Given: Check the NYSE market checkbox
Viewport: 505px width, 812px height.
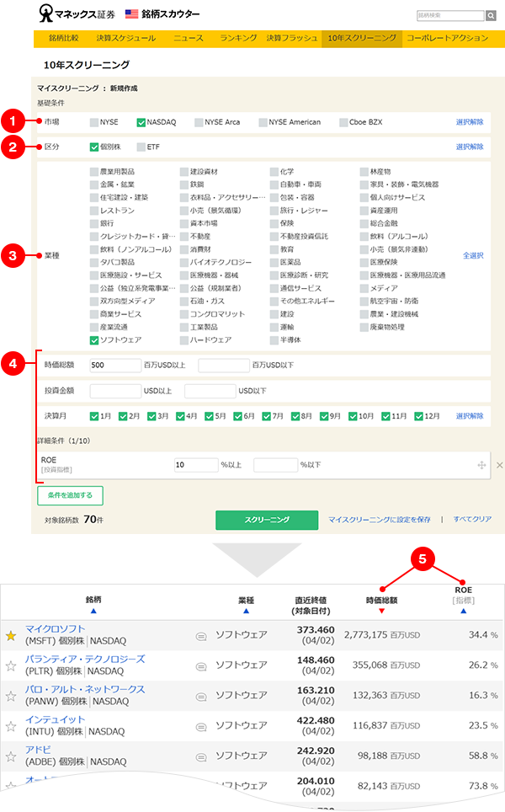Looking at the screenshot, I should (x=94, y=122).
